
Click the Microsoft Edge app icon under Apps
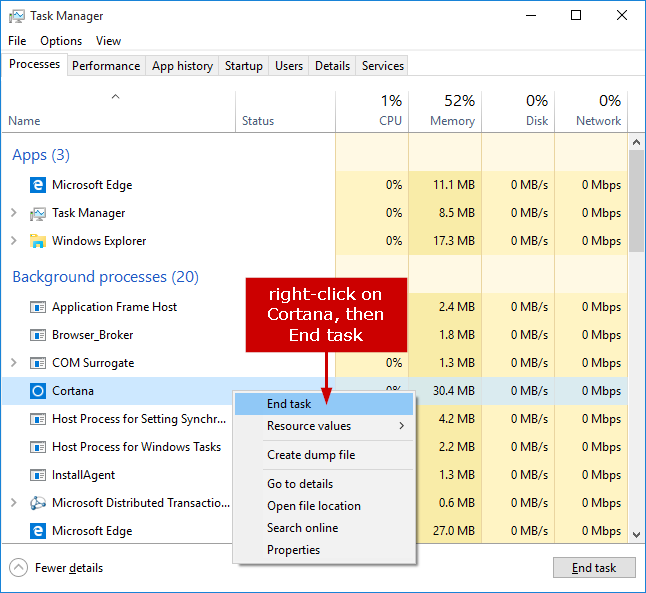coord(38,185)
